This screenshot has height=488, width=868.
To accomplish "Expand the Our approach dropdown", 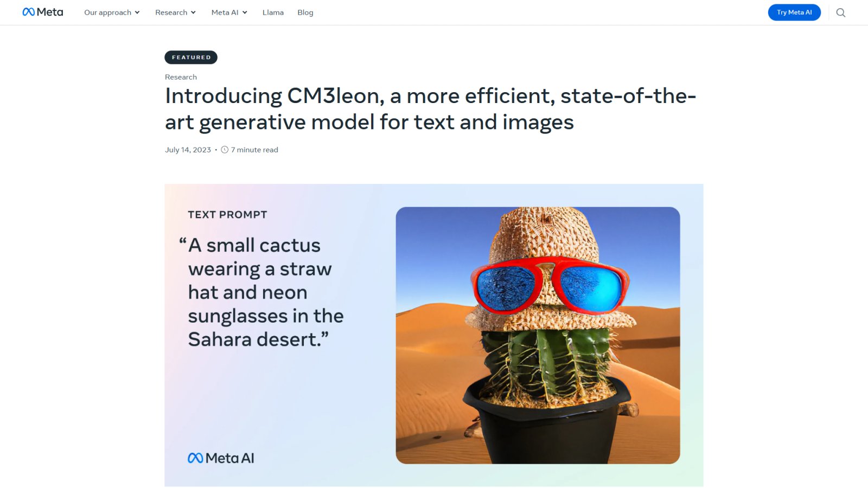I will click(111, 12).
